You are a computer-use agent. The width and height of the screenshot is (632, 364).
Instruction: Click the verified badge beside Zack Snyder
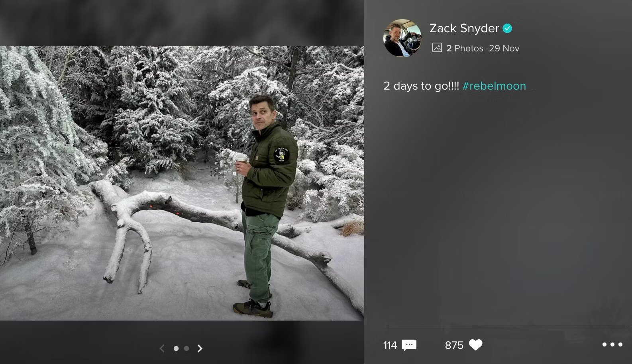pos(507,28)
